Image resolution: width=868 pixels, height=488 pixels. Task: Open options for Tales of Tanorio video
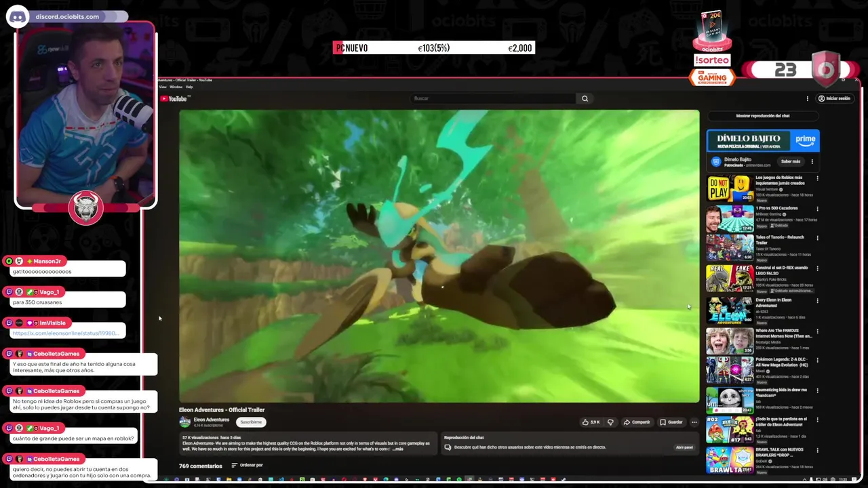click(817, 238)
